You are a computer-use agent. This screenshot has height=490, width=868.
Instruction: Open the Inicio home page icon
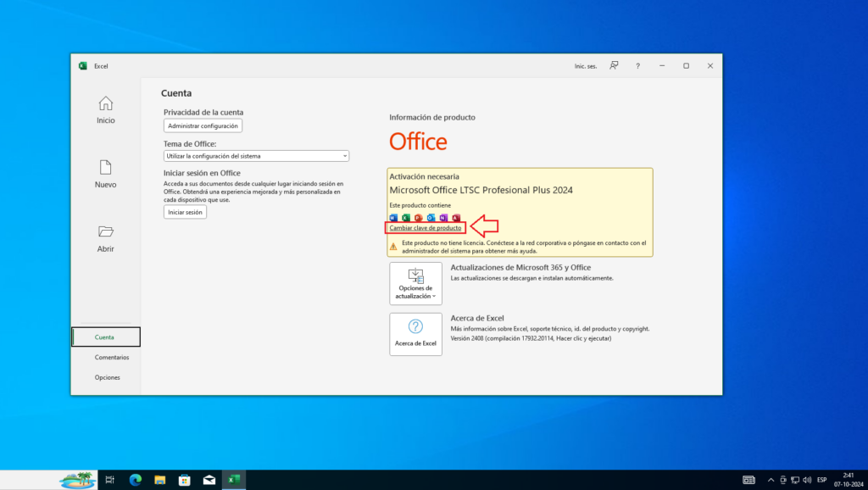[x=105, y=104]
